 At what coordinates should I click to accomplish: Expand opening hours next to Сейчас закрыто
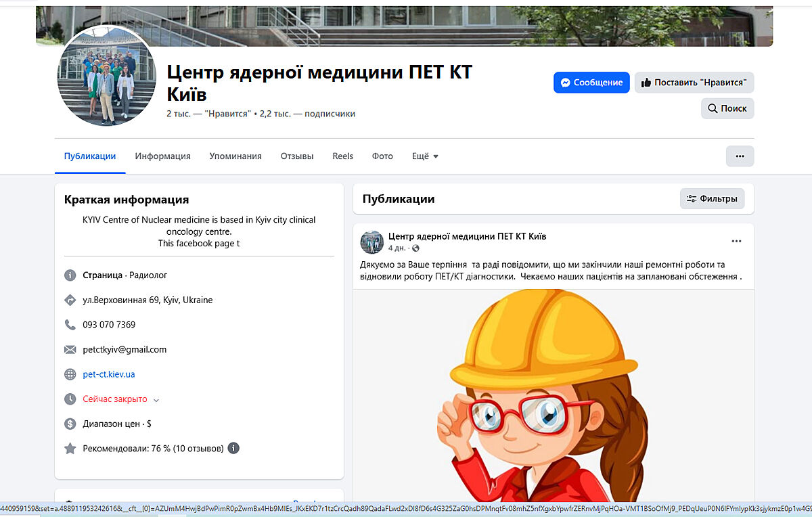coord(156,400)
